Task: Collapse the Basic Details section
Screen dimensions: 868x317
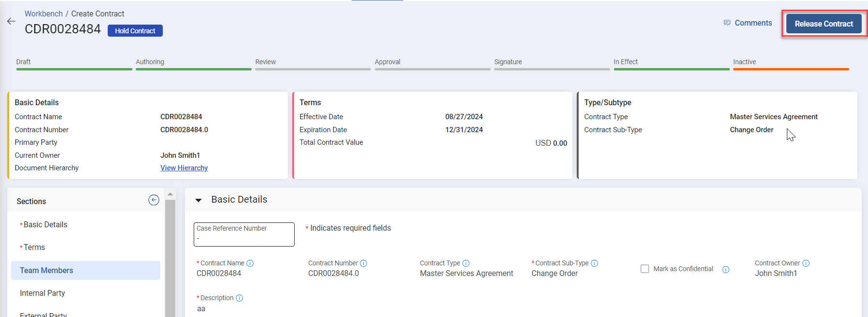Action: coord(199,200)
